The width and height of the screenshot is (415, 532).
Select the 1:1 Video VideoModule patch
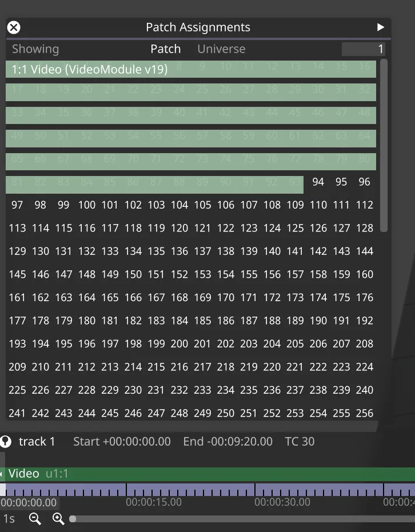pyautogui.click(x=90, y=70)
